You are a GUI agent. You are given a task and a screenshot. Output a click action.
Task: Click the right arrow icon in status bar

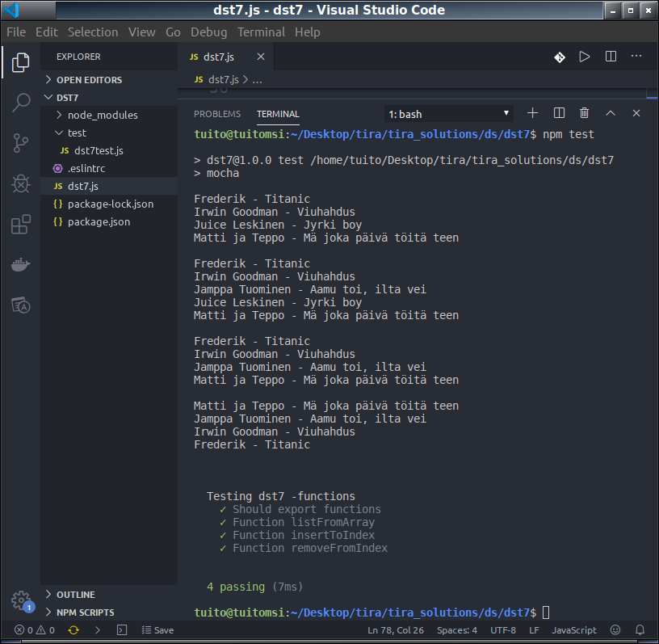(98, 630)
